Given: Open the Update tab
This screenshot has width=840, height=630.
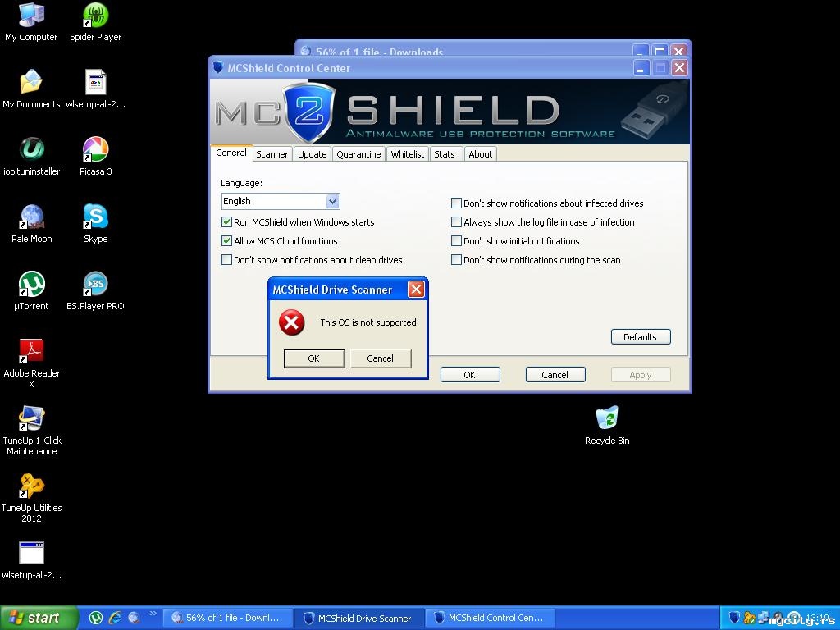Looking at the screenshot, I should 313,154.
